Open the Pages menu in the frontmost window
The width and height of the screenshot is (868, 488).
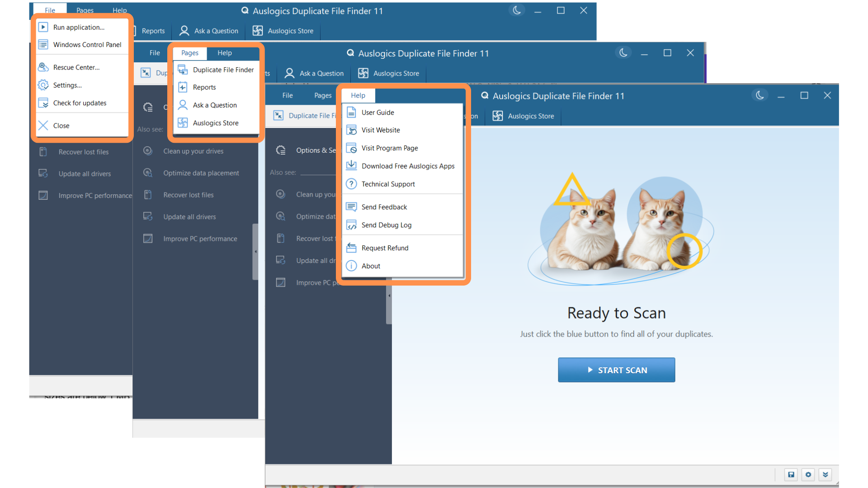pos(323,95)
